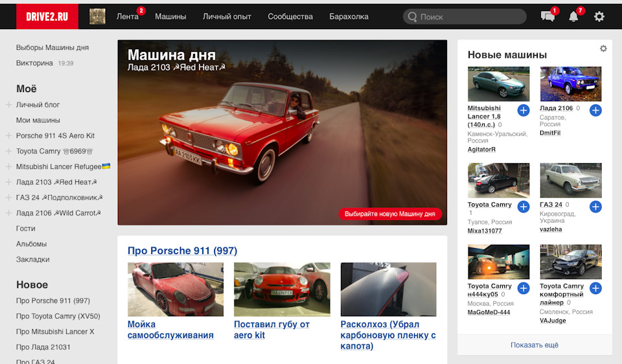Open red Porsche front lip thumbnail
Image resolution: width=622 pixels, height=364 pixels.
pos(282,289)
